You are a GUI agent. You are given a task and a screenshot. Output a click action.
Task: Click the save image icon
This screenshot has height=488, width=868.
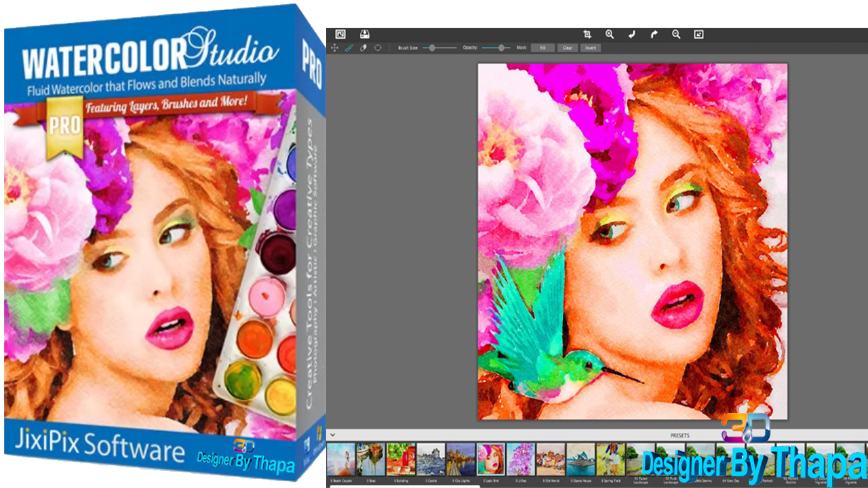click(x=364, y=34)
